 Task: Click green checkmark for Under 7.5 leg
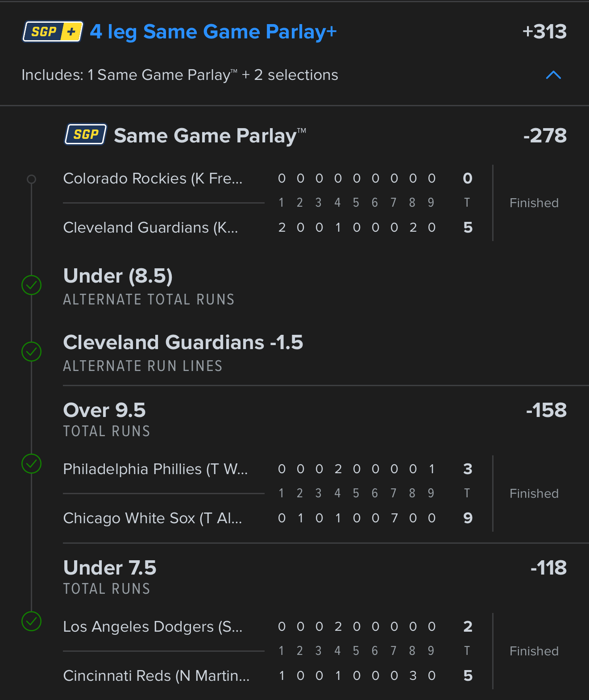pyautogui.click(x=32, y=621)
